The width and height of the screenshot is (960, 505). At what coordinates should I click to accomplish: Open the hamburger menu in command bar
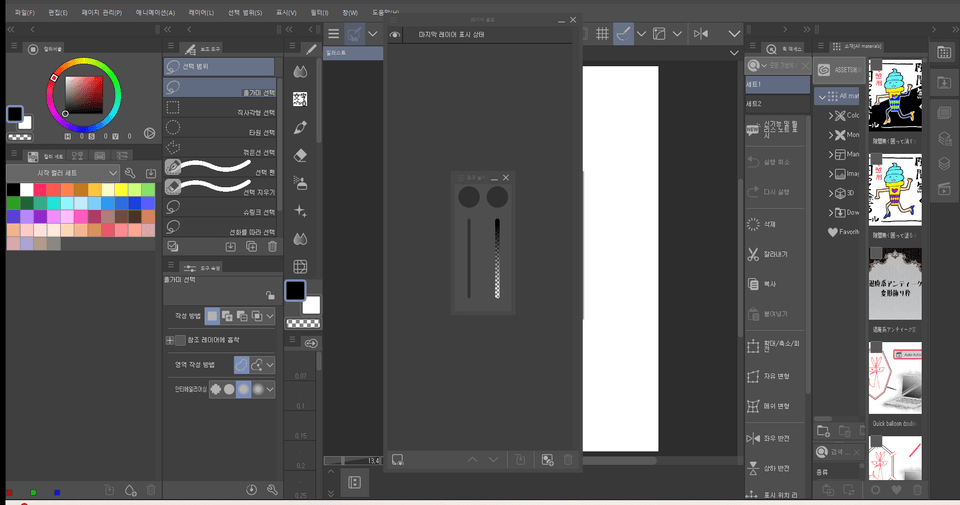(333, 34)
